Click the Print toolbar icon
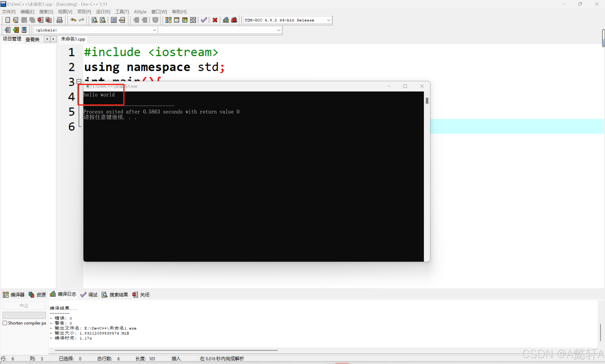605x364 pixels. 60,20
